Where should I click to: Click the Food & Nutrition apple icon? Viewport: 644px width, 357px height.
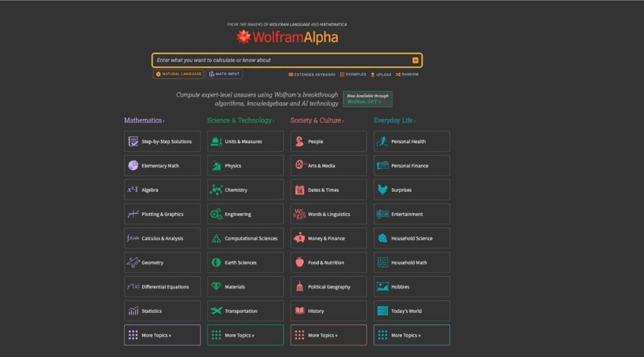pos(299,263)
